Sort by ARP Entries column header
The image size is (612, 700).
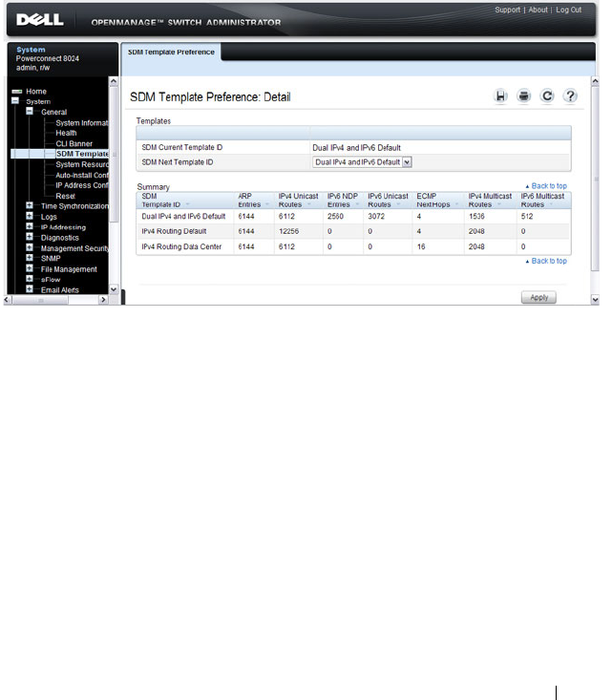point(254,201)
